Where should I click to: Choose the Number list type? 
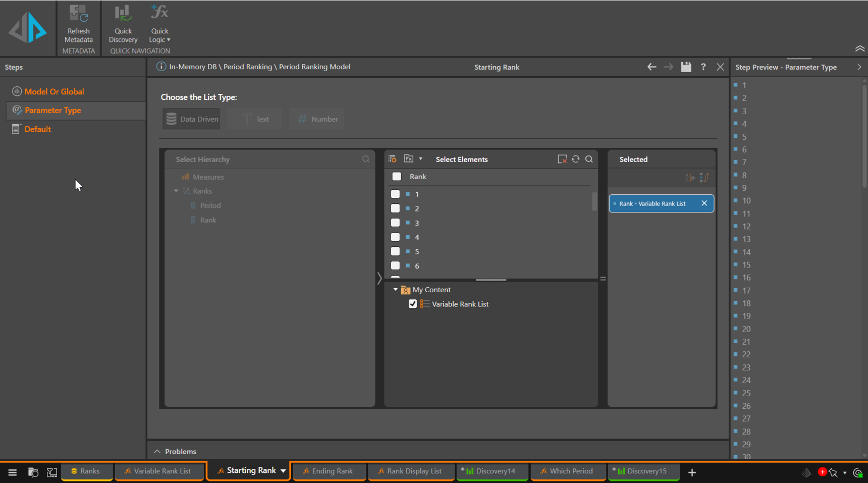pyautogui.click(x=317, y=119)
